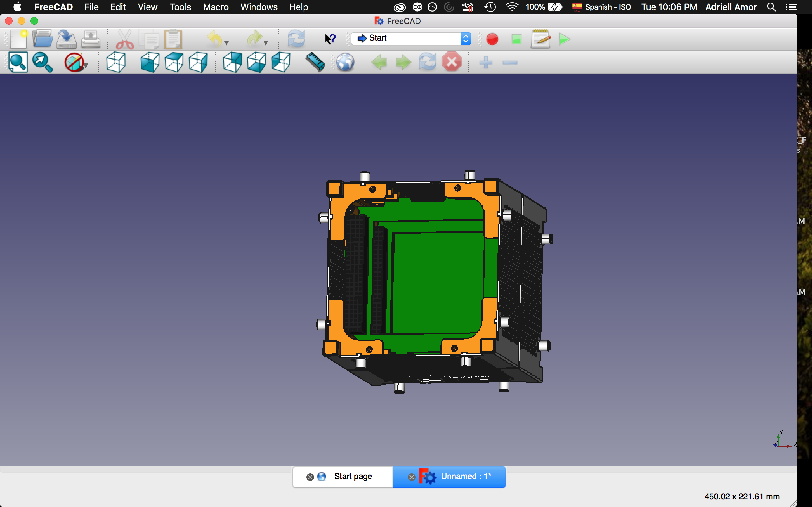Screen dimensions: 812x507
Task: Open the Macro menu
Action: coord(215,7)
